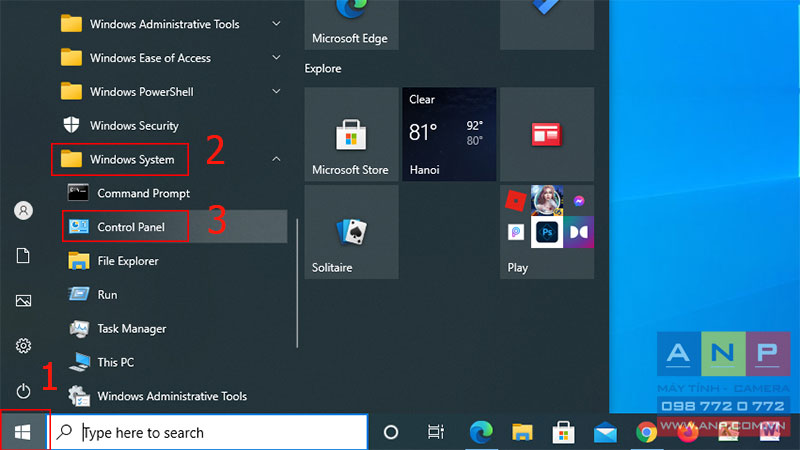
Task: Click the Power button in Start sidebar
Action: (x=23, y=391)
